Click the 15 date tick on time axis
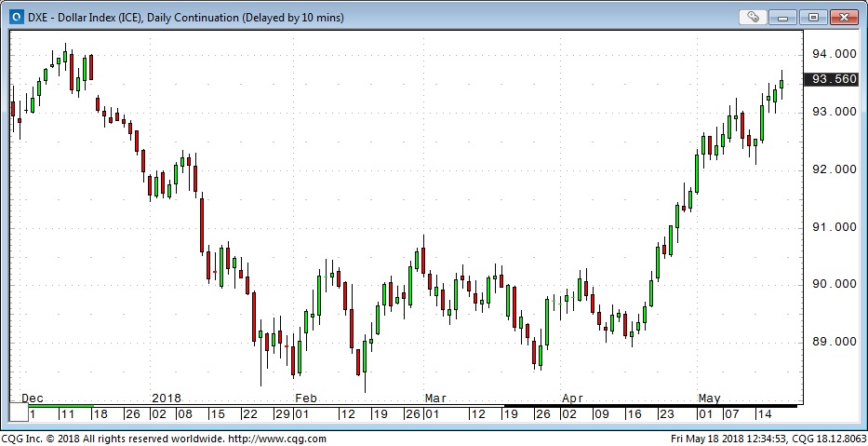Screen dimensions: 868x446 coord(218,413)
